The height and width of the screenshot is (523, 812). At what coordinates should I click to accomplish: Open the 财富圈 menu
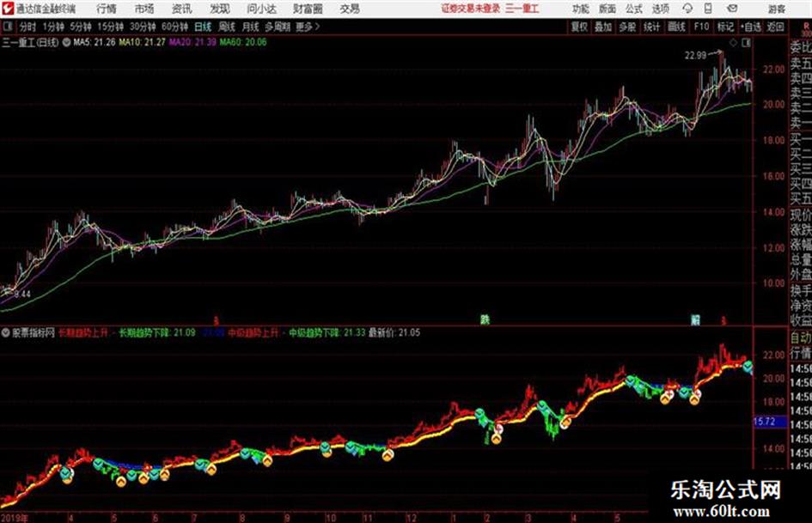(308, 9)
